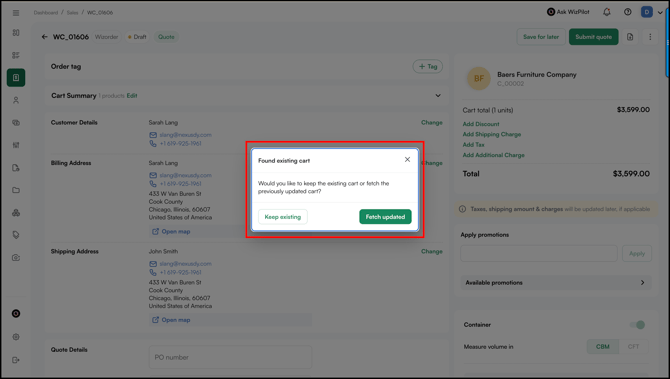670x379 pixels.
Task: Open Ask WizPilot
Action: (568, 12)
